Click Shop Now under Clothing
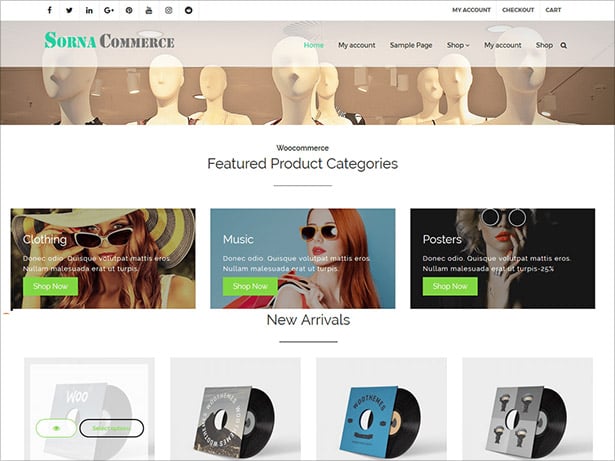 tap(51, 286)
